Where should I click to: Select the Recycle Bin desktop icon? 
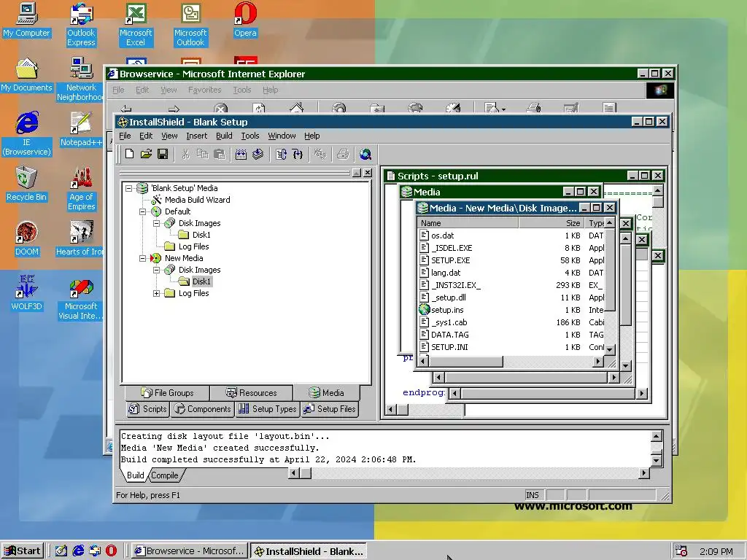click(x=26, y=183)
